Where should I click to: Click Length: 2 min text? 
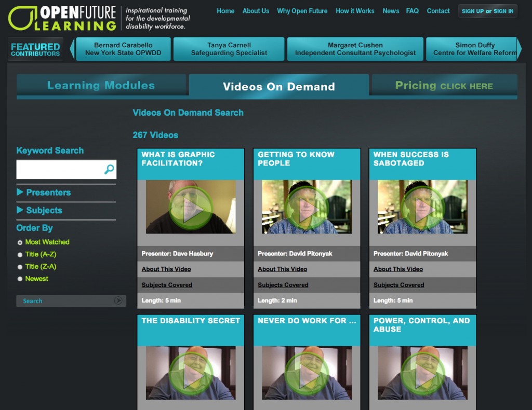[x=277, y=300]
